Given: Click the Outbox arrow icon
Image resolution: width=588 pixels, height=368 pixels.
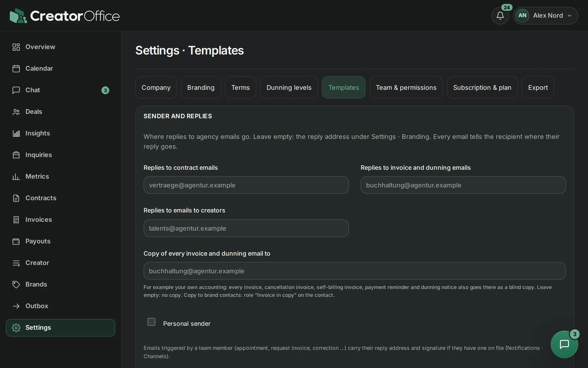Looking at the screenshot, I should coord(16,306).
